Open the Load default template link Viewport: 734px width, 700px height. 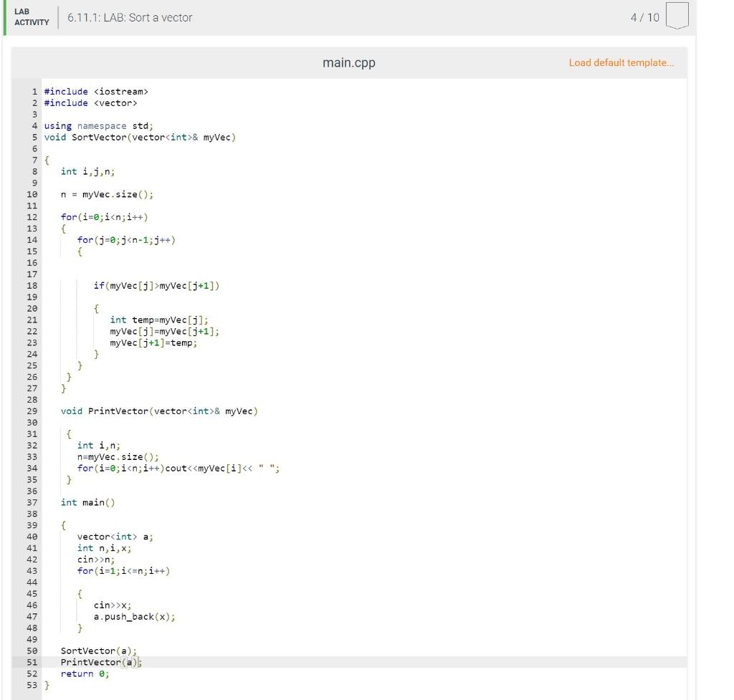click(x=621, y=62)
